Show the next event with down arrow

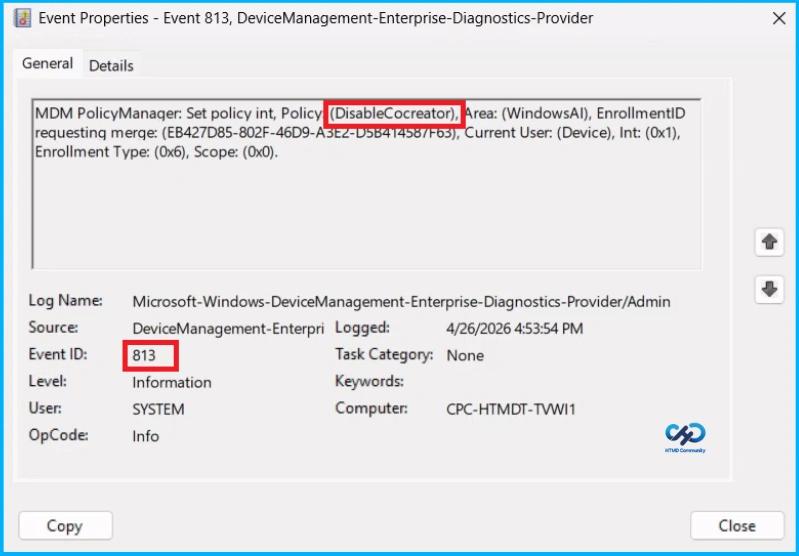769,289
